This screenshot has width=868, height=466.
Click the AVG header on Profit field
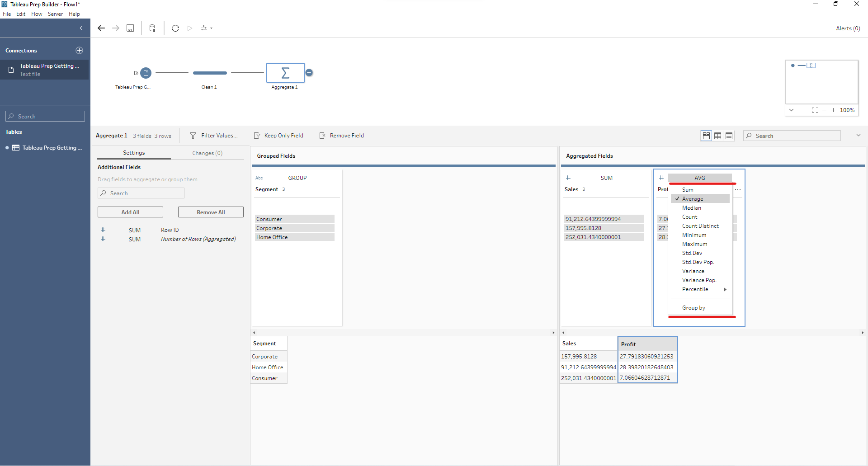point(700,178)
